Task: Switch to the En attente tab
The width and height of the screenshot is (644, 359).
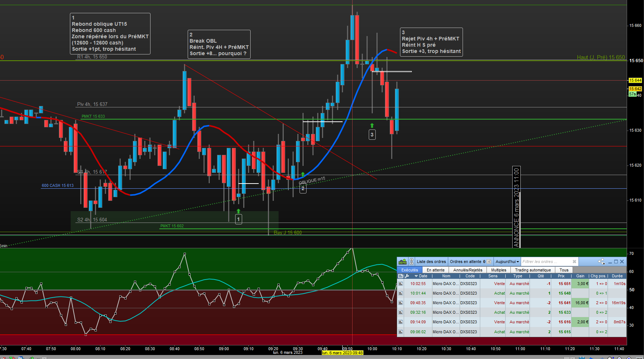Action: 435,270
